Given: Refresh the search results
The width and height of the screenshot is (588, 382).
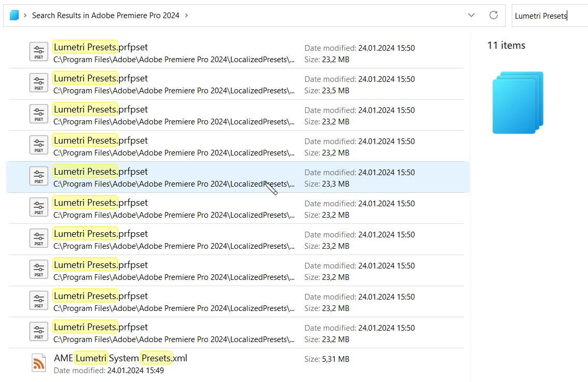Looking at the screenshot, I should [494, 15].
